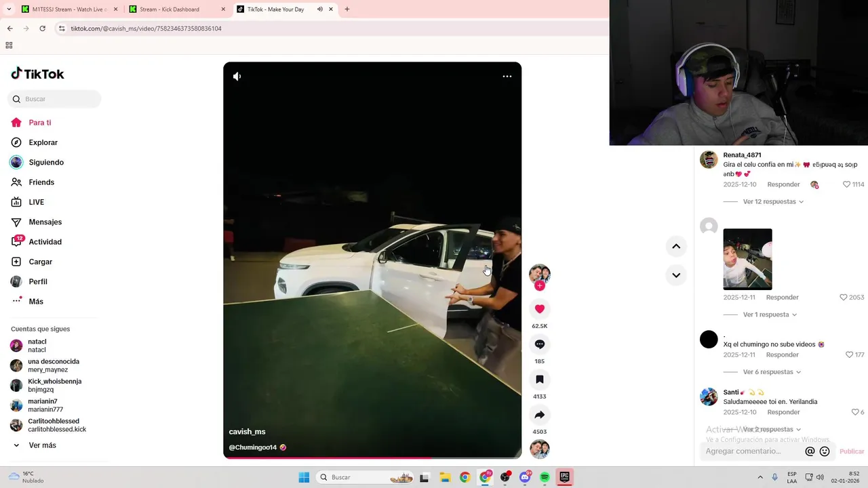The image size is (868, 488).
Task: Mute the TikTok video sound
Action: [237, 77]
